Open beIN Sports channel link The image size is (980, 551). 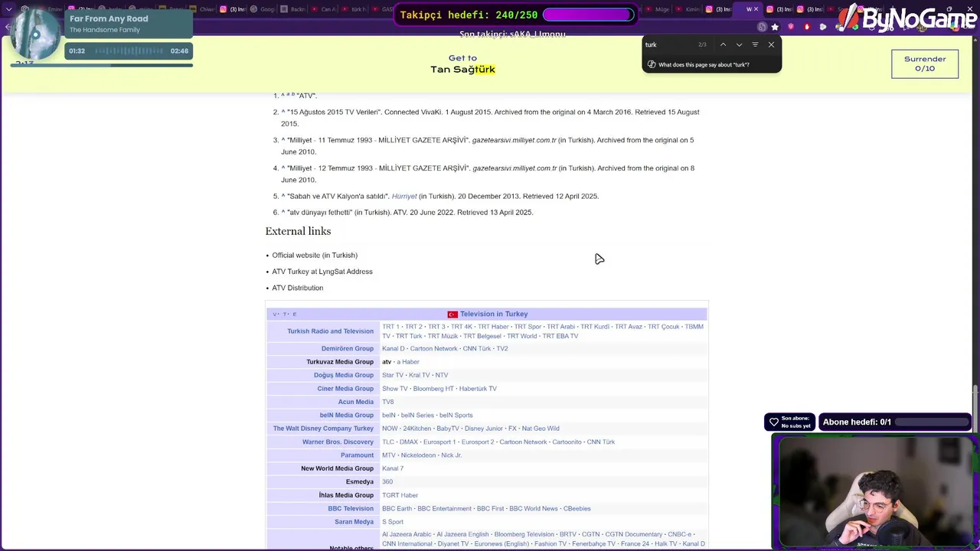pos(456,416)
